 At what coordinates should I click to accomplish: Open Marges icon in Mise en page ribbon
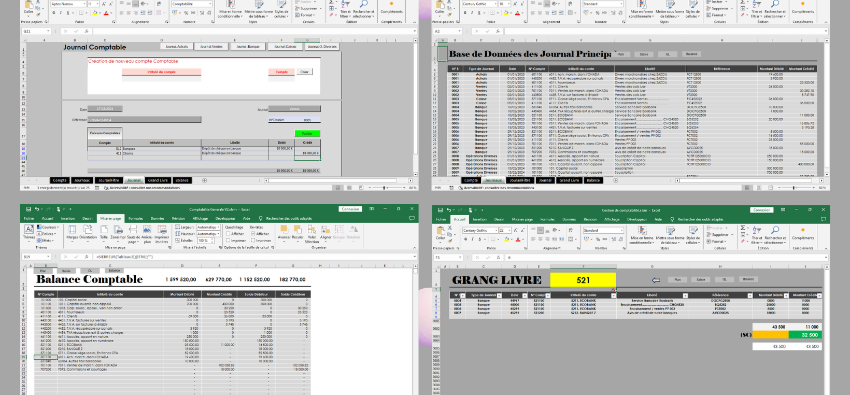pos(72,233)
